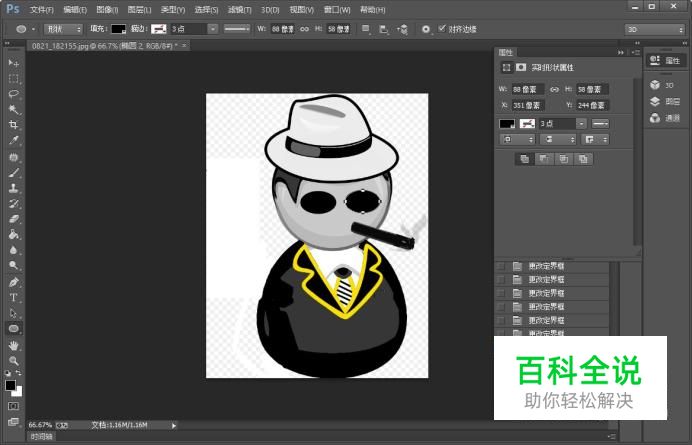Open the 通道 channels panel from dock
Image resolution: width=692 pixels, height=445 pixels.
665,118
